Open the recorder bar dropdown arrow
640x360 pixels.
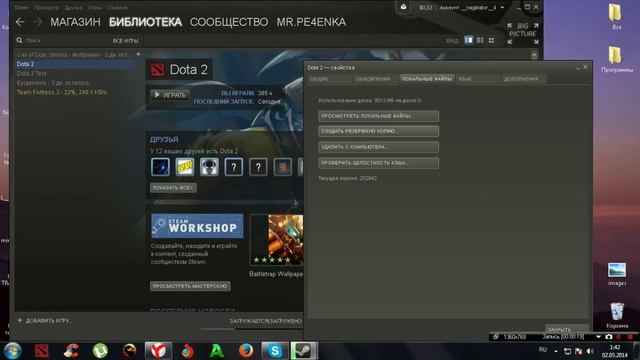click(598, 337)
